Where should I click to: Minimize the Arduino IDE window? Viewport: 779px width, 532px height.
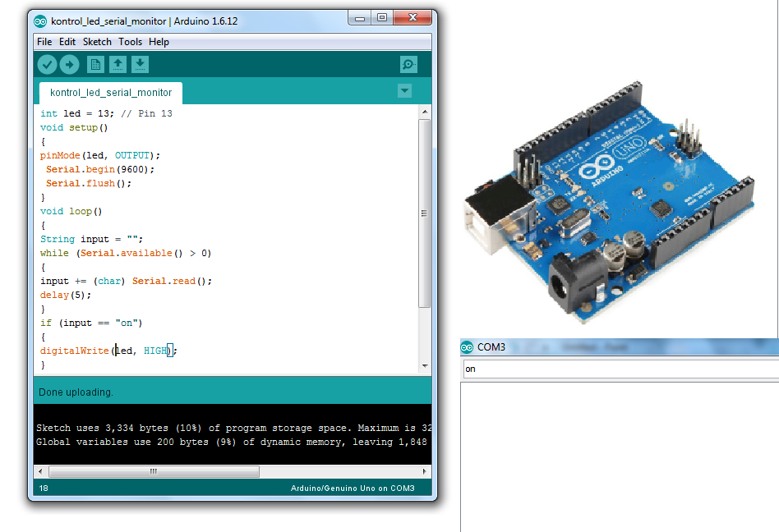(x=360, y=18)
